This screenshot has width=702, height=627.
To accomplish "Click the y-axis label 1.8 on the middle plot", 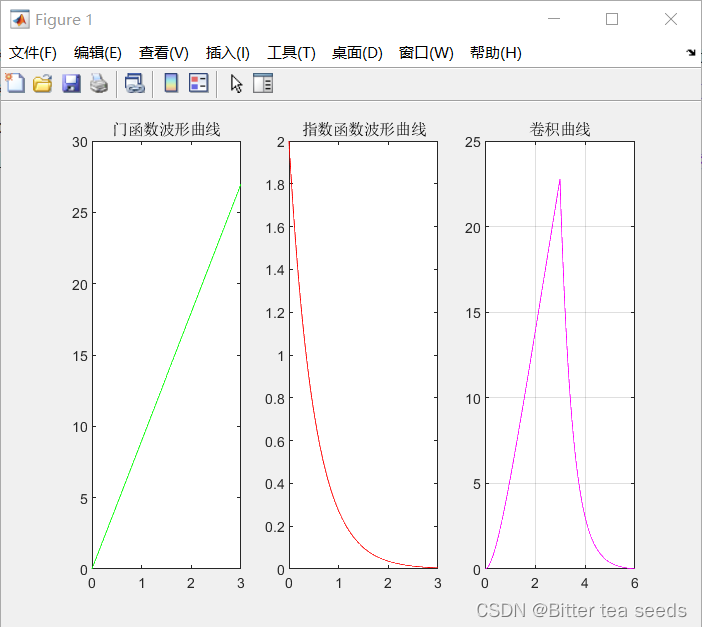I will click(275, 185).
